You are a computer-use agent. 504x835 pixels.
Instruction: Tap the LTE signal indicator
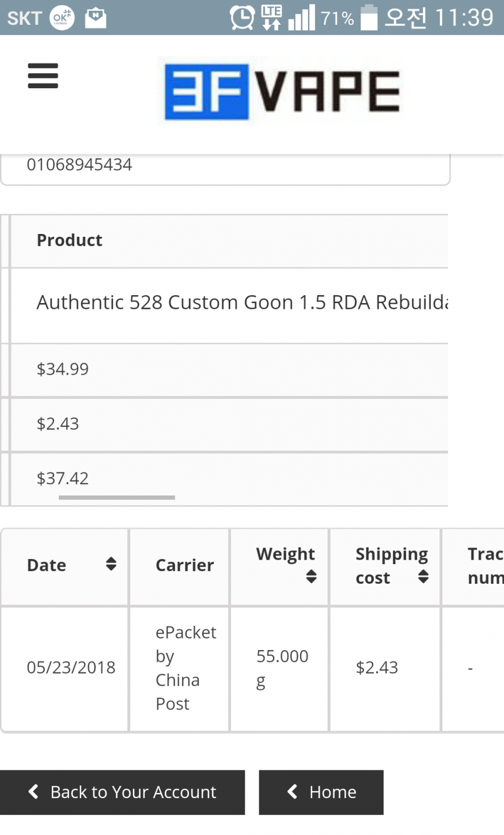point(271,17)
